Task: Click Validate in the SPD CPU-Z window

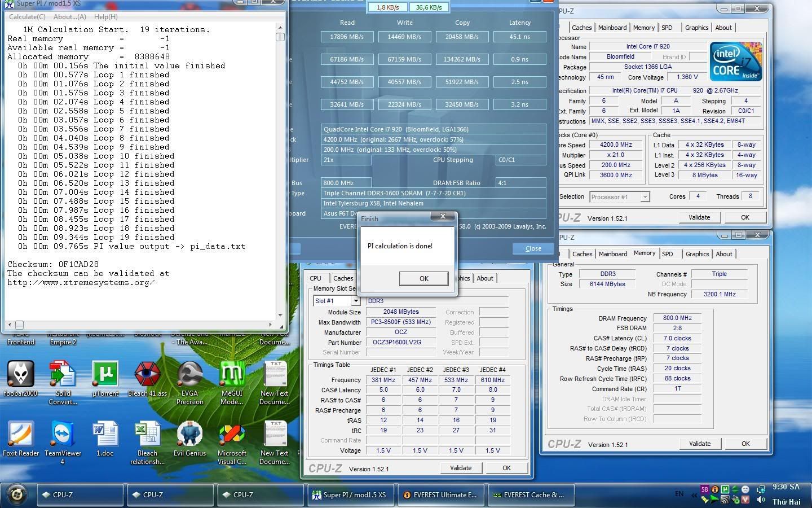Action: pyautogui.click(x=461, y=468)
